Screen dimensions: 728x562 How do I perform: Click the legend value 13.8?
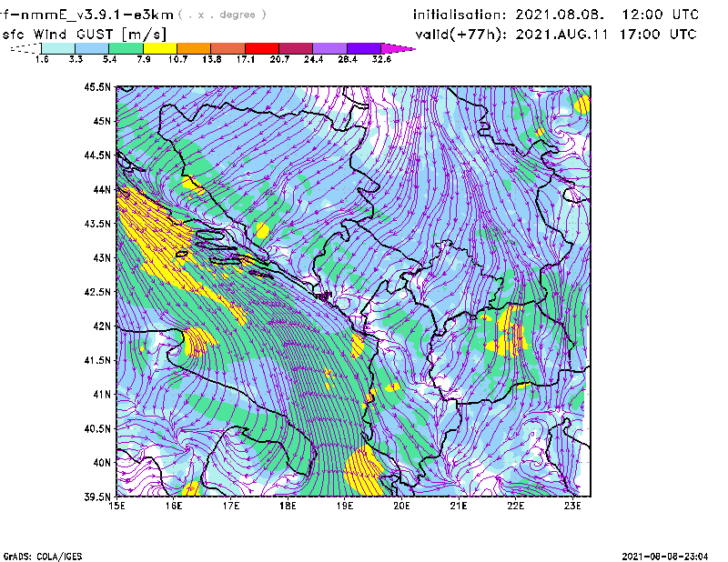point(211,59)
